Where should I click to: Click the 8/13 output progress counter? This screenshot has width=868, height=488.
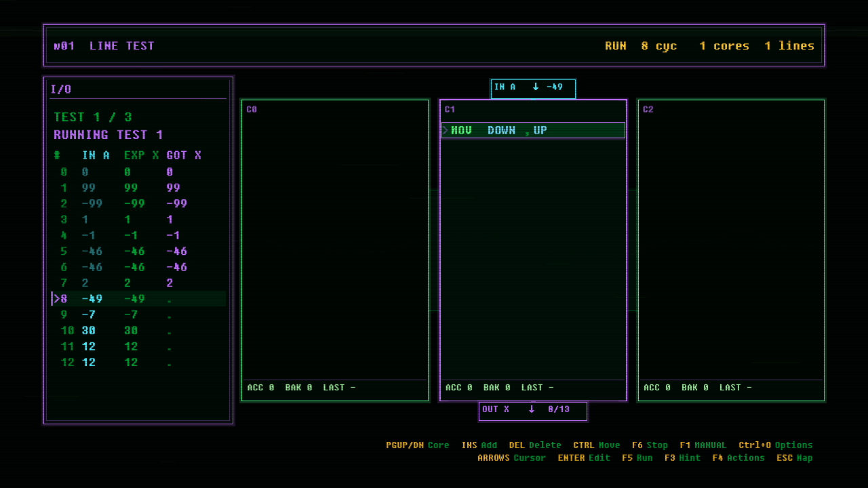tap(559, 409)
